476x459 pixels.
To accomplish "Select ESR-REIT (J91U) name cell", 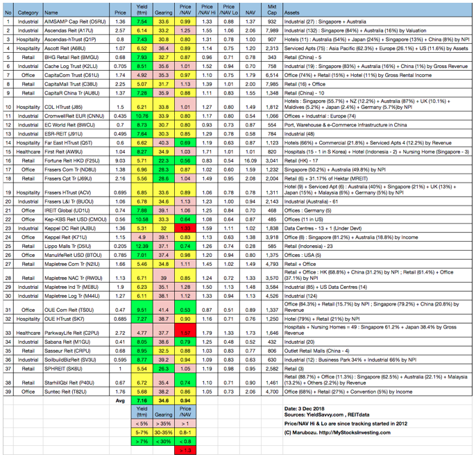I will click(76, 134).
